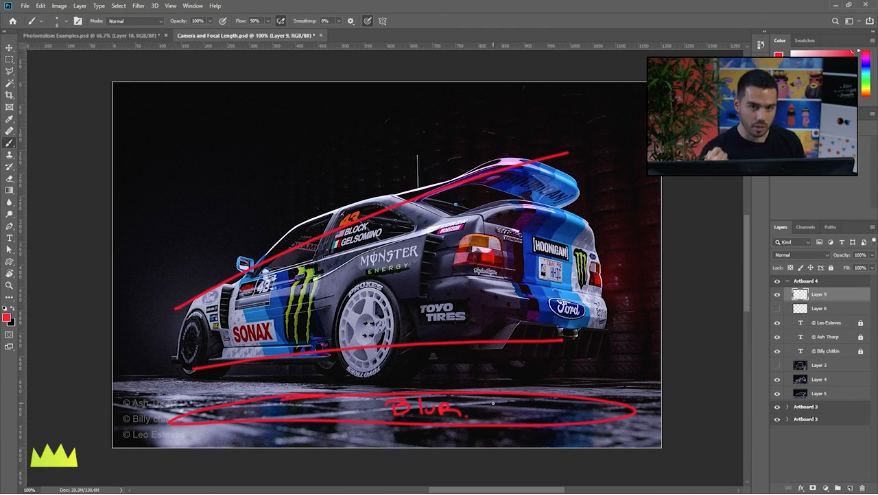Collapse the Artboard 4 group

tap(787, 281)
